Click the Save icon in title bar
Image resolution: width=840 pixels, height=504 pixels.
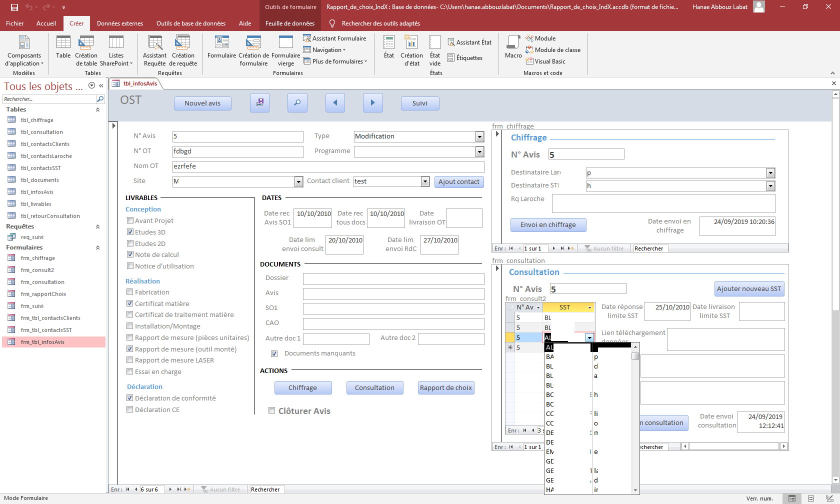[x=14, y=7]
